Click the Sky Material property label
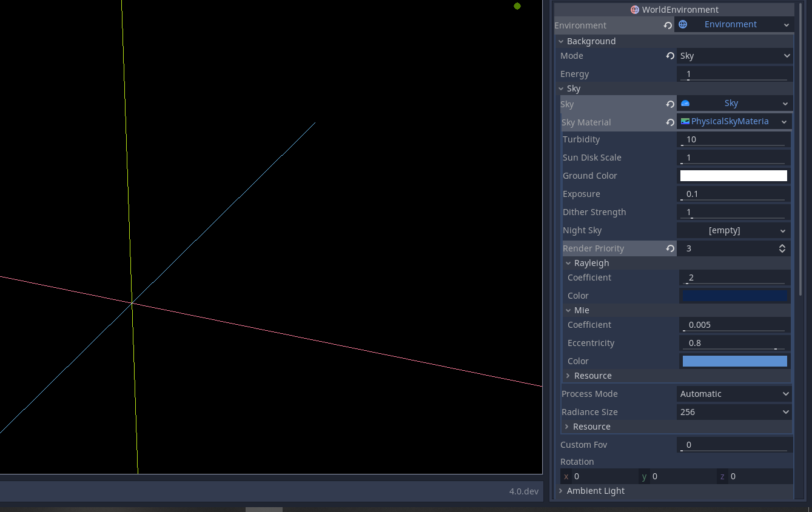 (x=586, y=122)
